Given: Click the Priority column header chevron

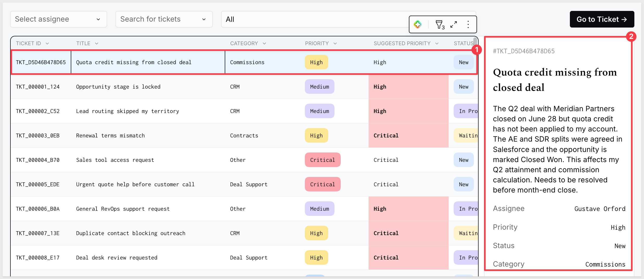Looking at the screenshot, I should (335, 43).
